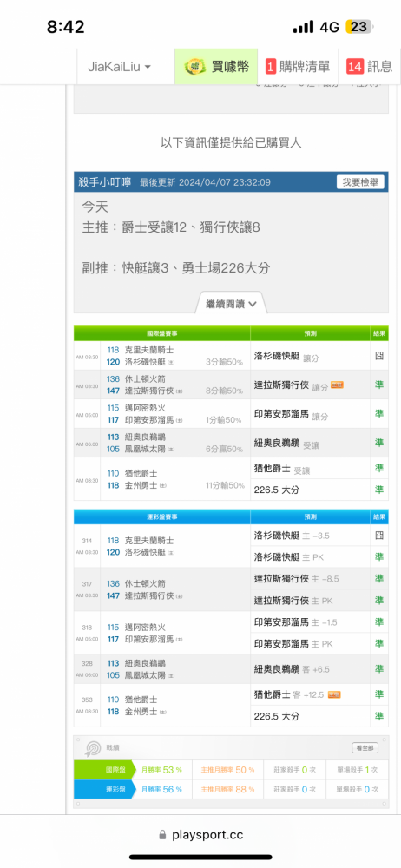Tap 洛杉磯快艇 讓分 prediction in 國際盤

point(286,358)
